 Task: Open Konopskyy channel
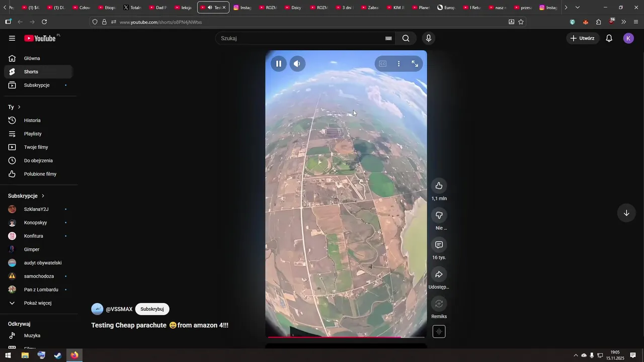[x=39, y=223]
